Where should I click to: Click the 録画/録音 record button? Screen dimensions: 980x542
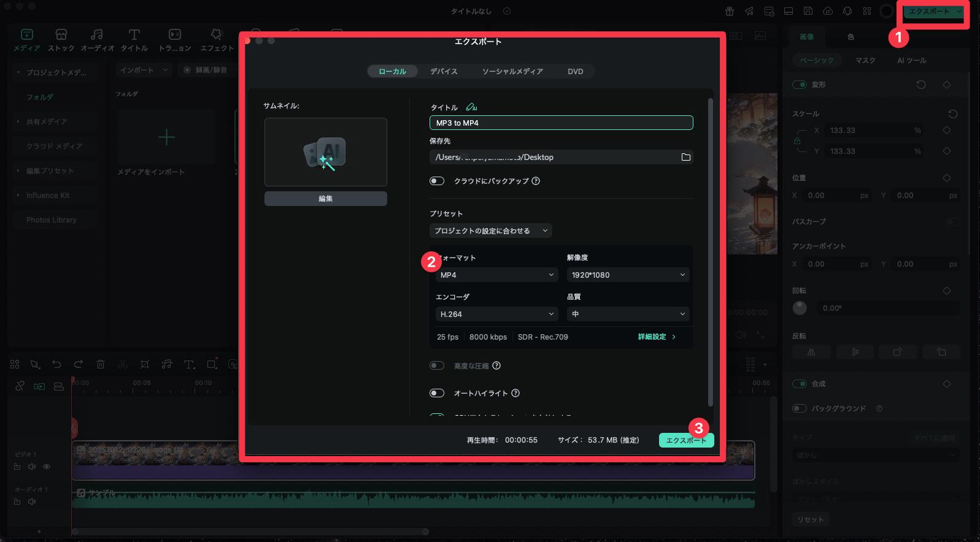coord(206,70)
